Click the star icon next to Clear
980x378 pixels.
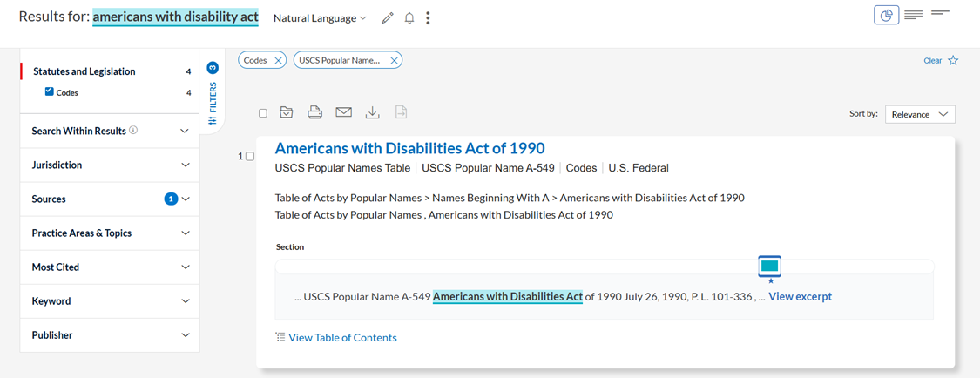(x=953, y=61)
